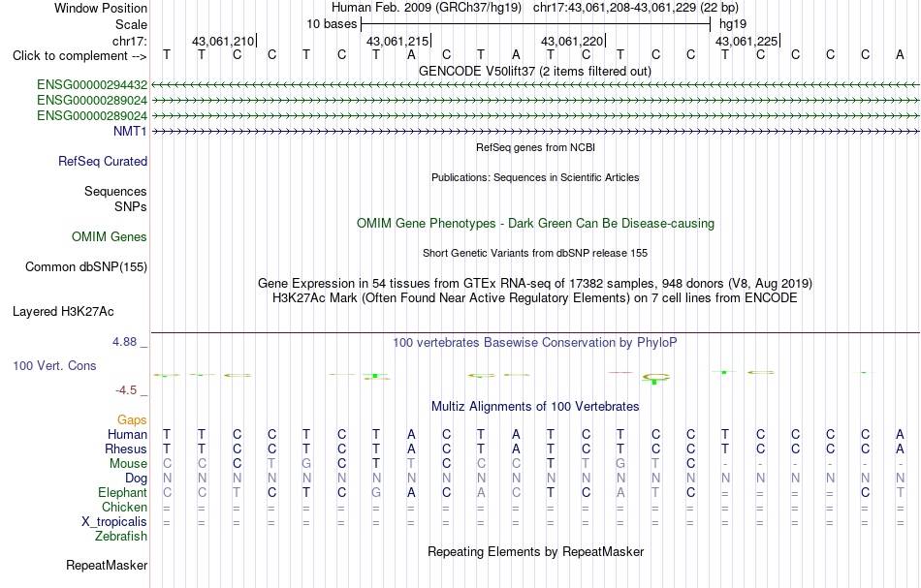Click the -4.5 lower conservation scale value
This screenshot has height=588, width=921.
point(126,390)
